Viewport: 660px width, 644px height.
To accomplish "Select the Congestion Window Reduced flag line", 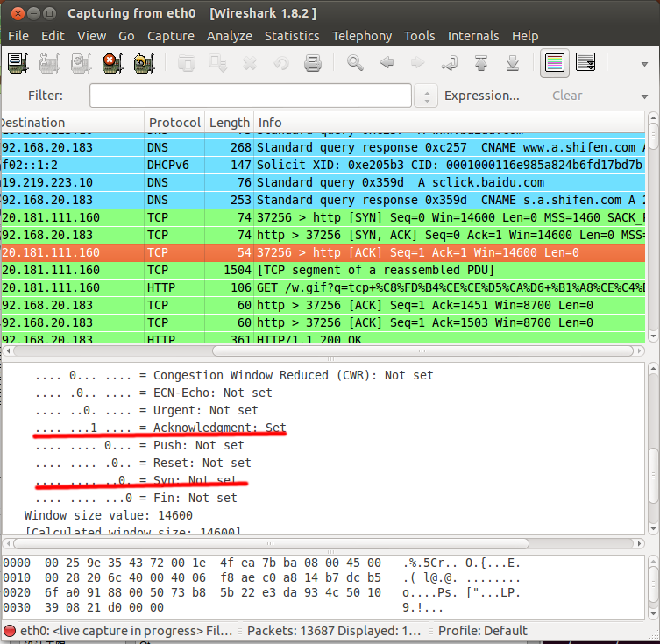I will (x=234, y=375).
